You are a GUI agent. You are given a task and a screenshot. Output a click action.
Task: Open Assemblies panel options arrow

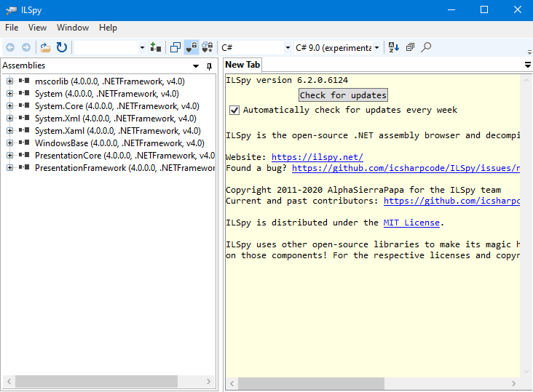(196, 66)
